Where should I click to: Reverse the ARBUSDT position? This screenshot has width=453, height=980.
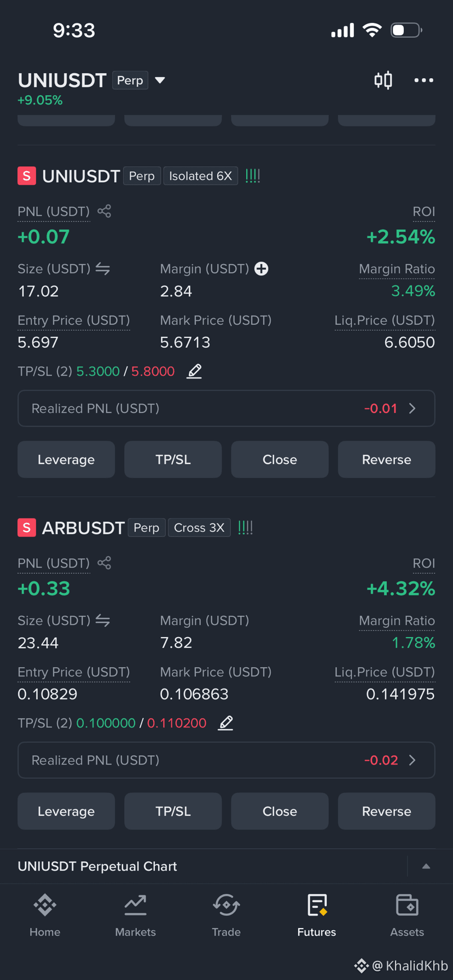coord(386,811)
